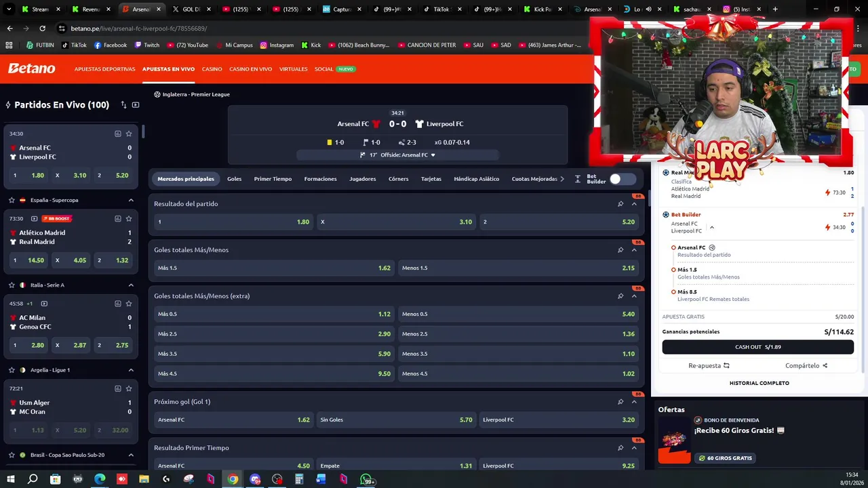Viewport: 868px width, 488px height.
Task: Reload the page with browser refresh icon
Action: tap(42, 28)
